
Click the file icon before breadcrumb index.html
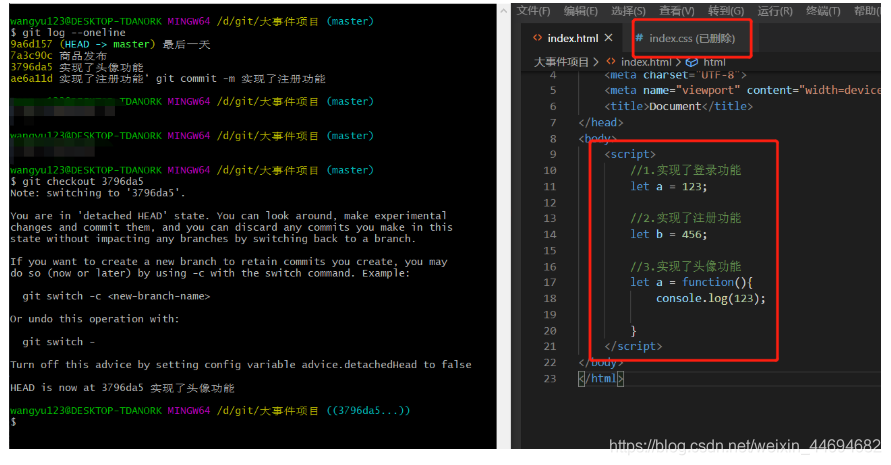point(611,62)
